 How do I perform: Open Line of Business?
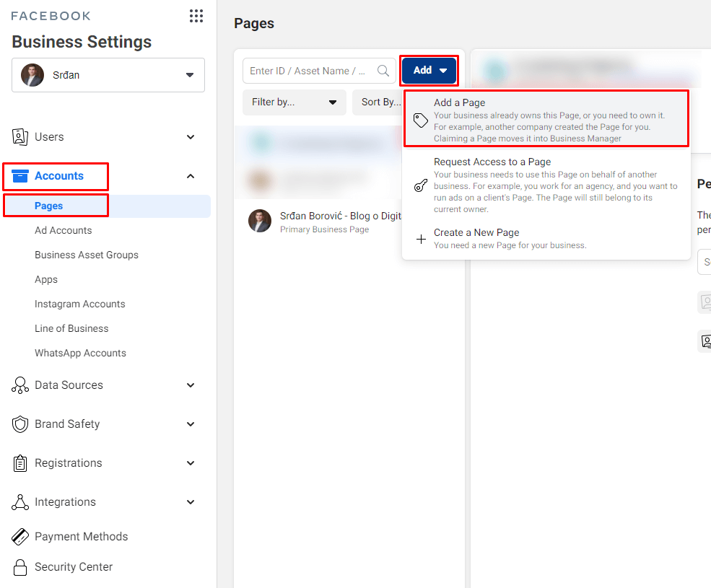[x=71, y=328]
